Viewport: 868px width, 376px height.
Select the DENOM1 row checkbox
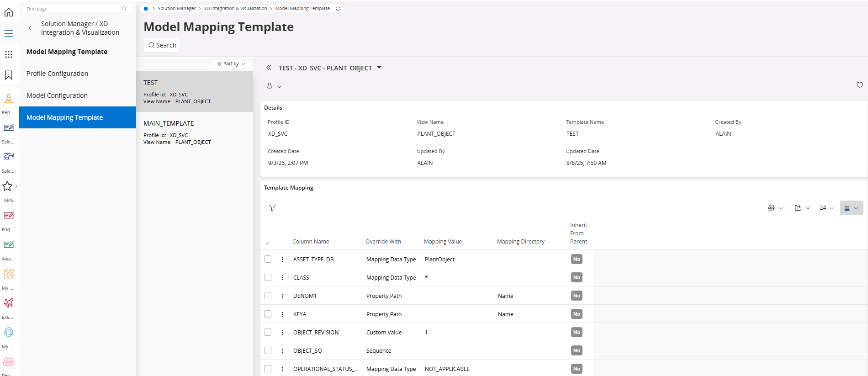pyautogui.click(x=268, y=296)
